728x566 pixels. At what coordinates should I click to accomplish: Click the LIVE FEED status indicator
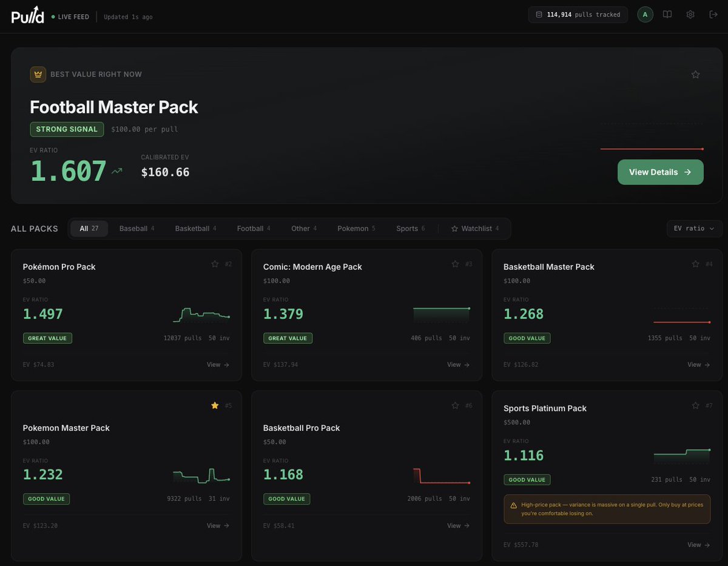click(x=70, y=17)
